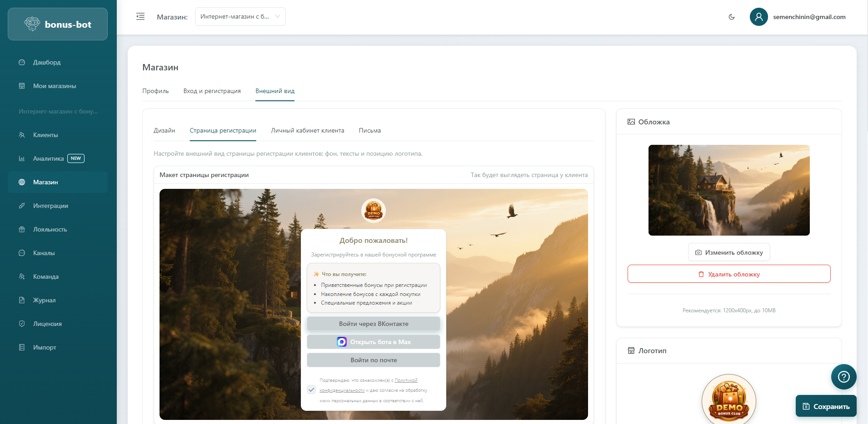Click the Изменить обложку button

pos(728,252)
